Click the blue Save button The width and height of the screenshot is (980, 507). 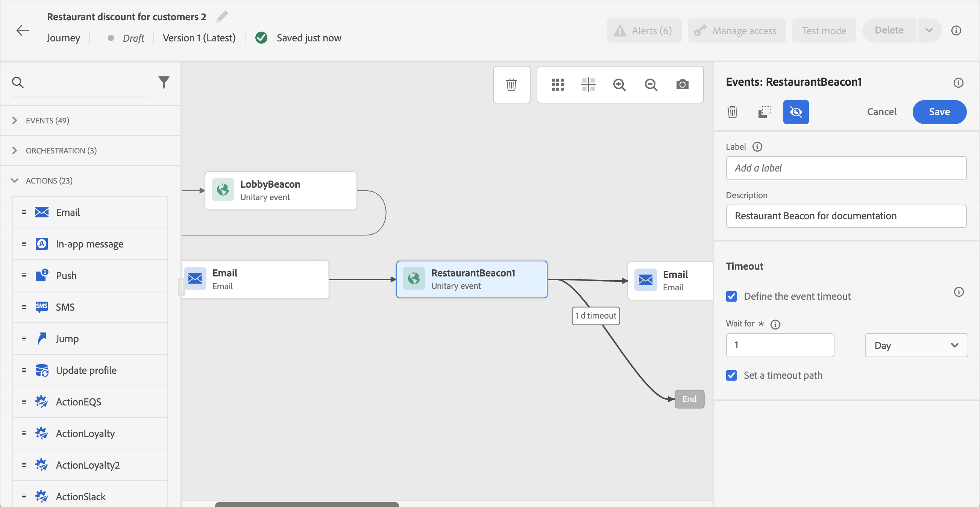(939, 112)
